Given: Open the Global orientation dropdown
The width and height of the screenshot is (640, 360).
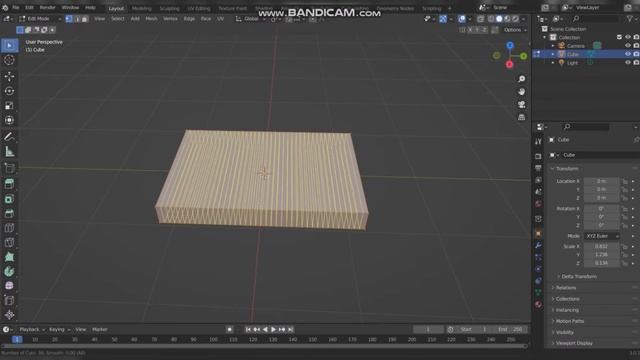Looking at the screenshot, I should pyautogui.click(x=251, y=19).
